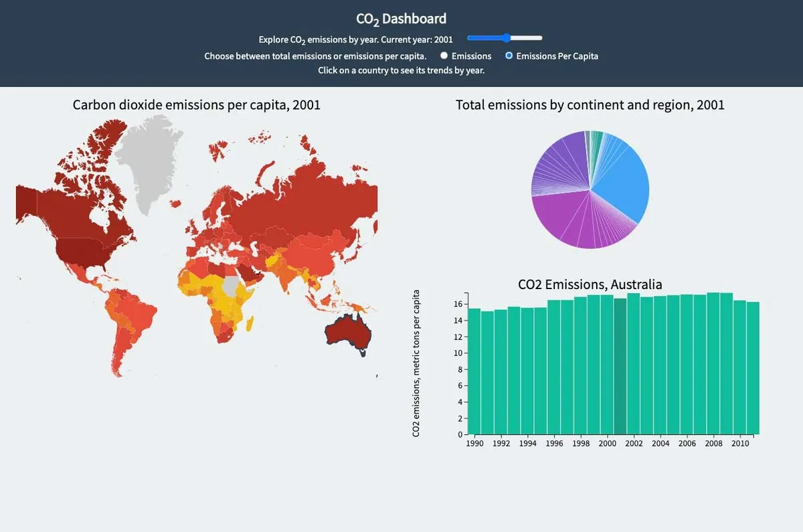Click the 1996 bar in Australia chart

(x=554, y=367)
